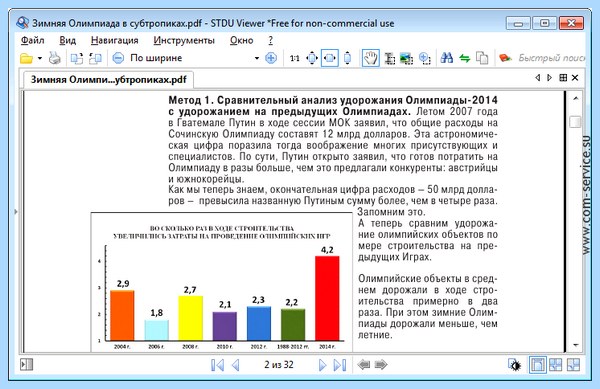The width and height of the screenshot is (600, 389).
Task: Toggle fit to width mode
Action: [330, 58]
